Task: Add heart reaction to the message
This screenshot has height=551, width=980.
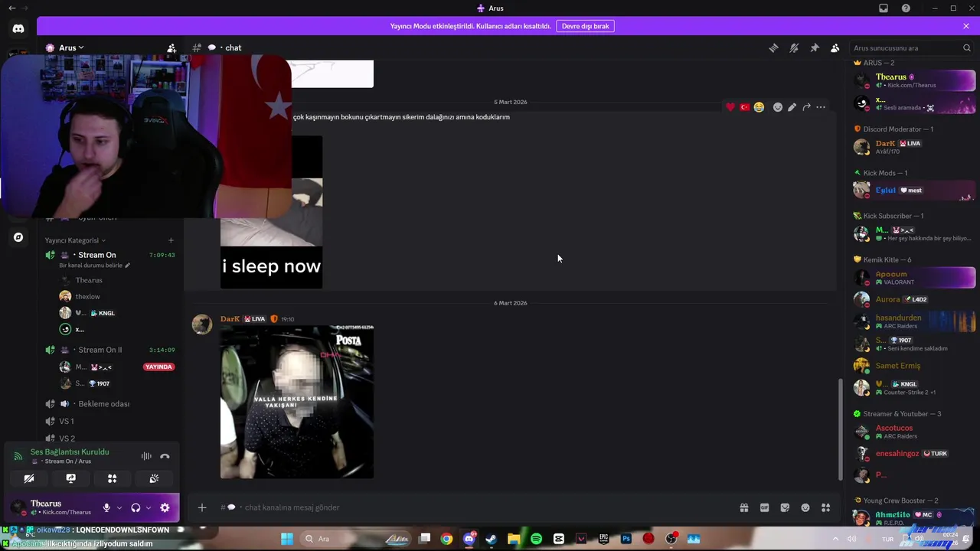Action: [730, 107]
